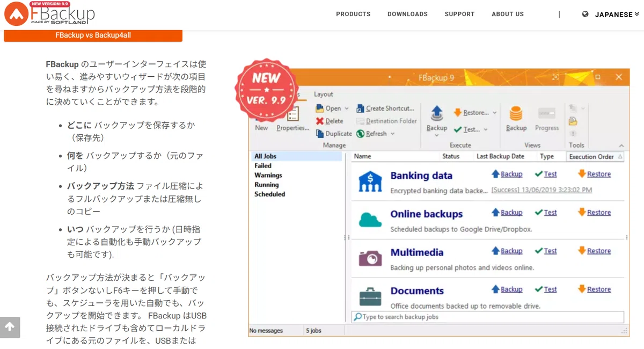Image resolution: width=644 pixels, height=349 pixels.
Task: Open the DOWNLOADS menu
Action: click(x=407, y=14)
